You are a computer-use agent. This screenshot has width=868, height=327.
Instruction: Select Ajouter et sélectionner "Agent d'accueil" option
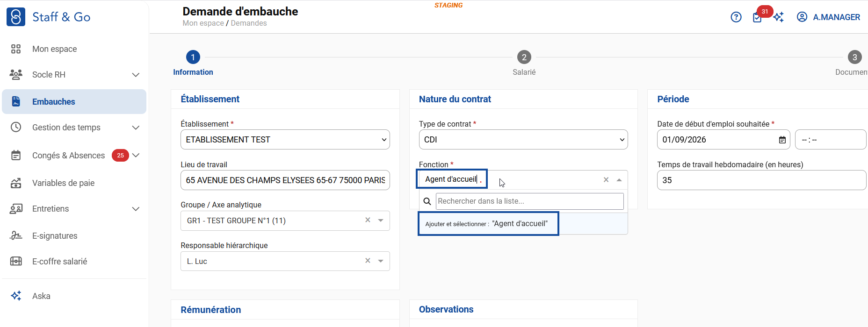(x=523, y=224)
